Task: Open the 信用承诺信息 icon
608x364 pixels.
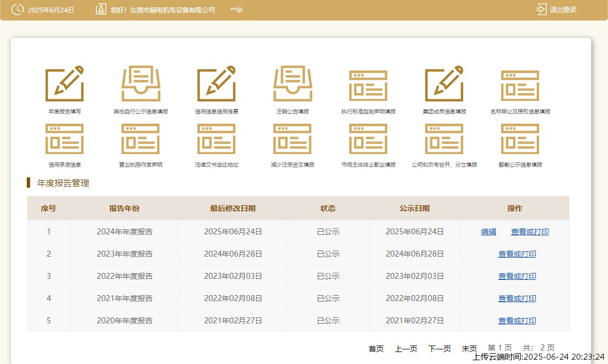Action: click(x=65, y=139)
